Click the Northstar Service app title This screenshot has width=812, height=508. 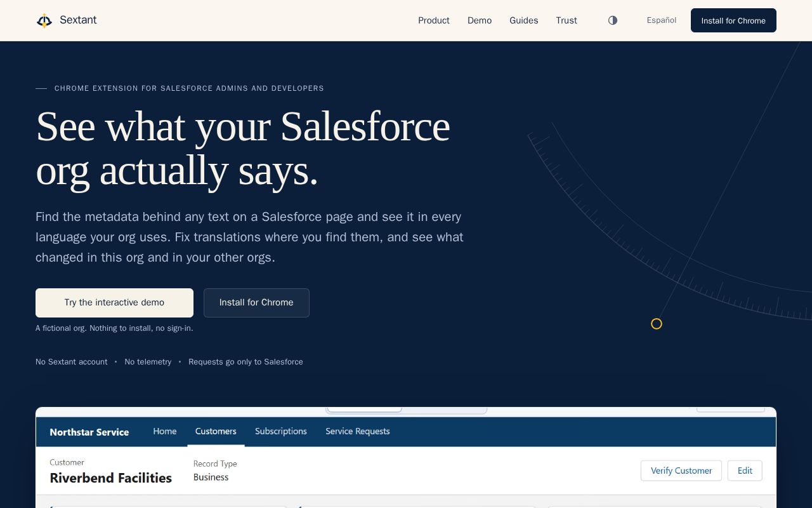[89, 432]
